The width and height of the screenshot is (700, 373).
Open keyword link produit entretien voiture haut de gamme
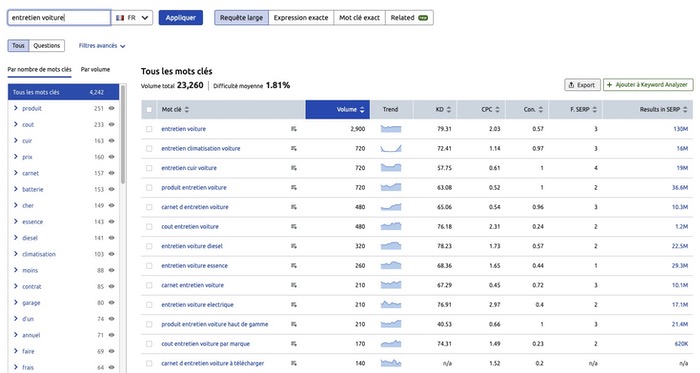click(x=215, y=324)
